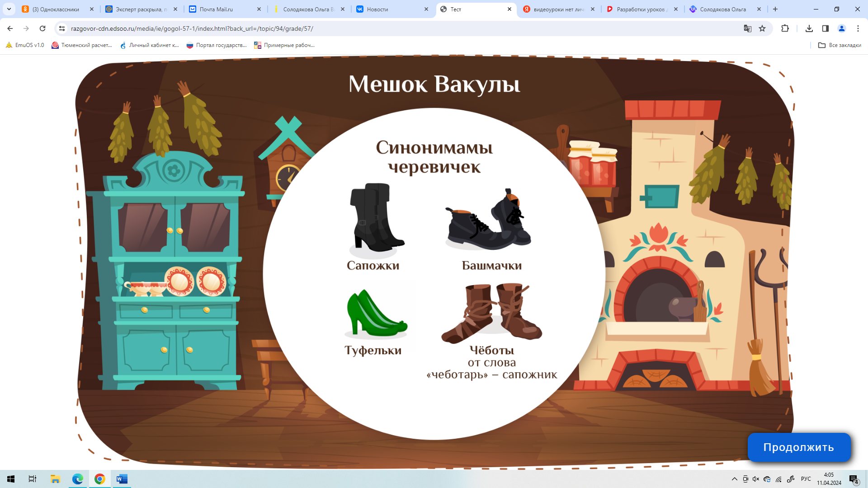Open Chrome downloads
The height and width of the screenshot is (488, 868).
coord(809,28)
